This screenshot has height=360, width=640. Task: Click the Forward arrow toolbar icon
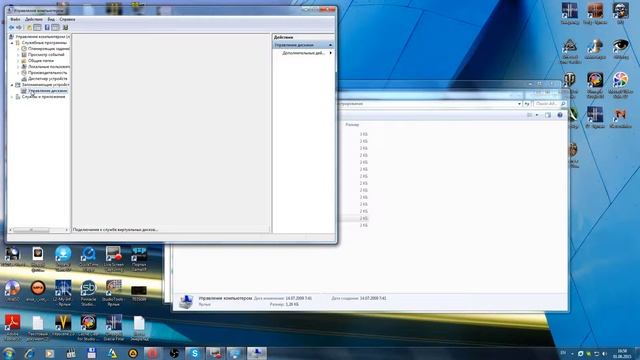point(19,27)
